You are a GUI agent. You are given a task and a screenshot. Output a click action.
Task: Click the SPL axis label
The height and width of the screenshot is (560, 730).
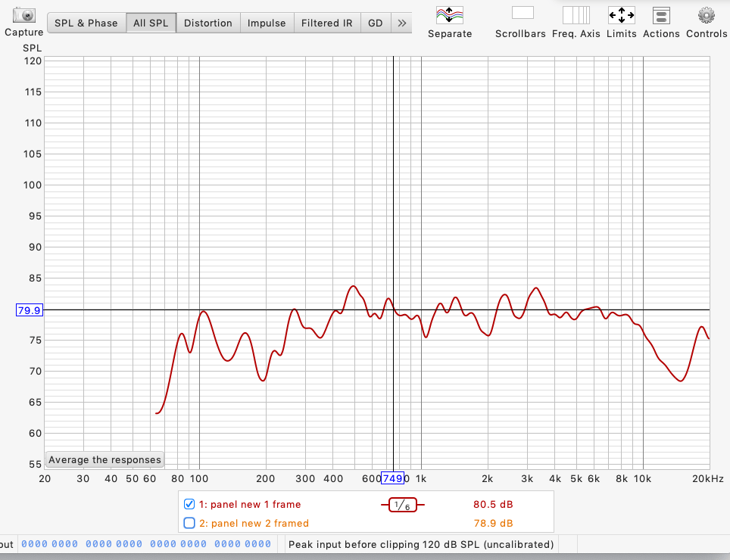coord(32,48)
